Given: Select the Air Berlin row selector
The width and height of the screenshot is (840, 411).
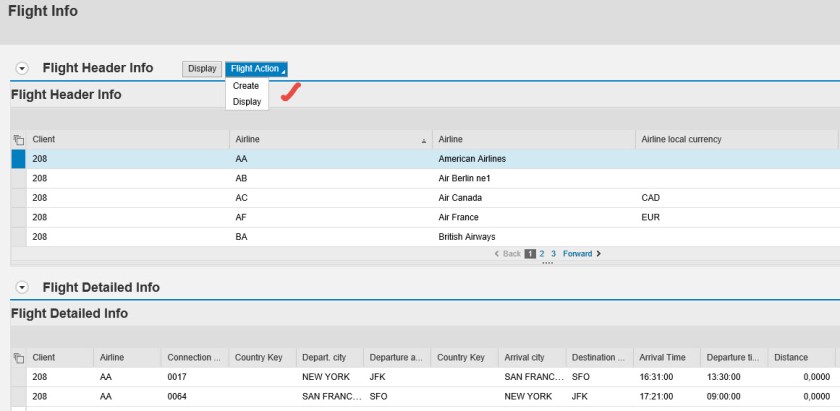Looking at the screenshot, I should [x=18, y=178].
